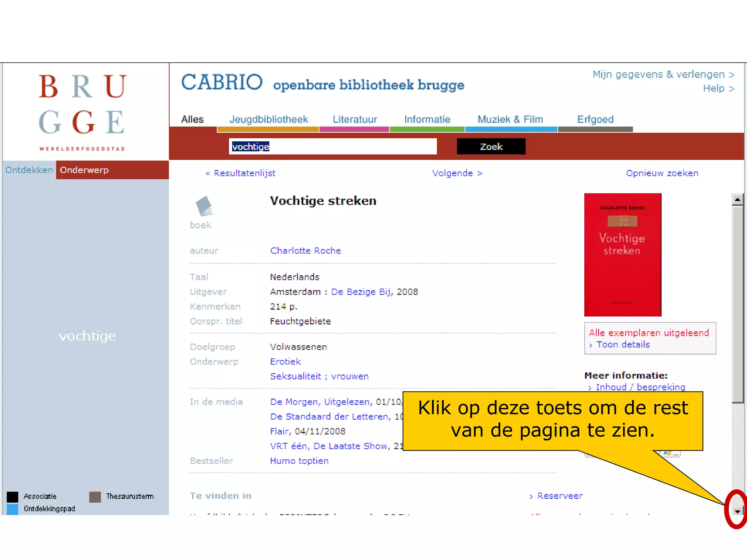Click the Meer informatie heading
This screenshot has height=560, width=747.
click(626, 376)
